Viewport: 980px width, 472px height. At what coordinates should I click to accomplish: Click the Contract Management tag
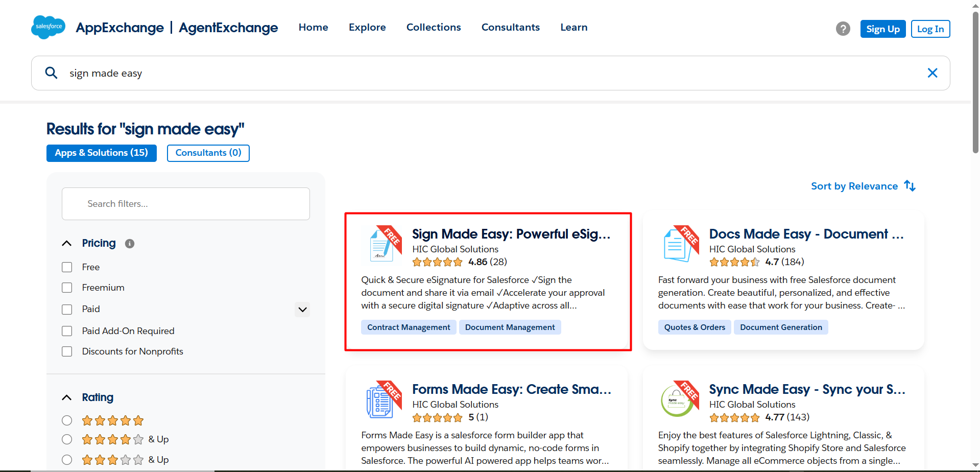[409, 327]
